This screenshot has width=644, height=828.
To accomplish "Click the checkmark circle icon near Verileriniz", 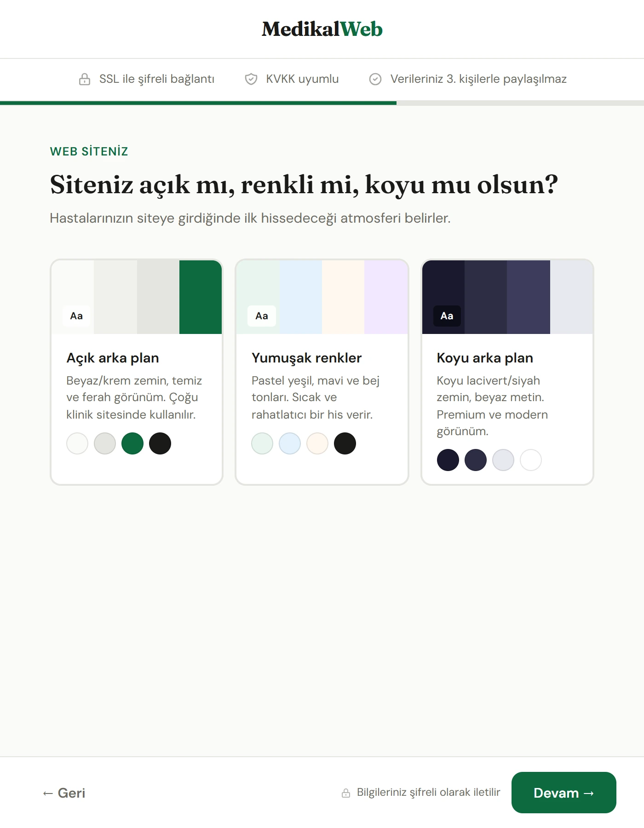I will [x=375, y=79].
